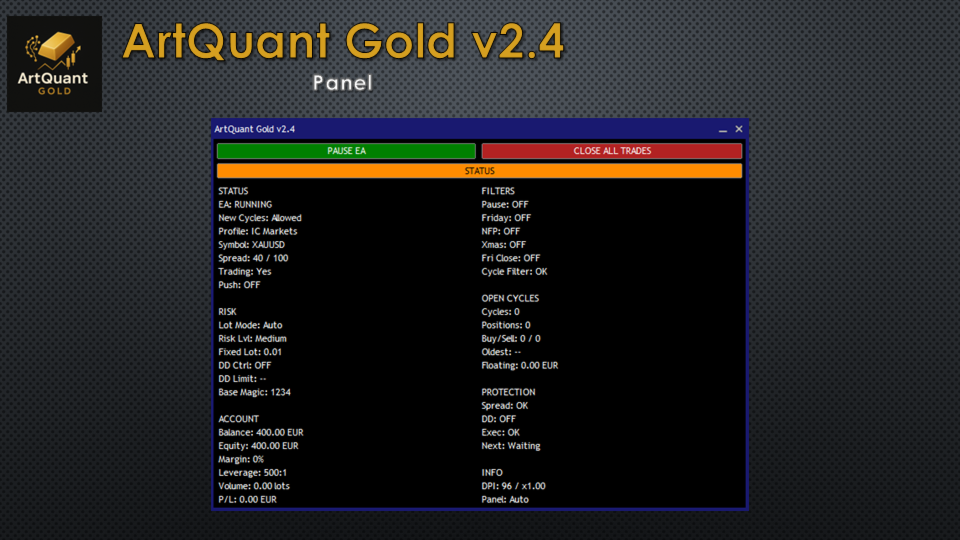Click 'Base Magic: 1234' value

(254, 392)
